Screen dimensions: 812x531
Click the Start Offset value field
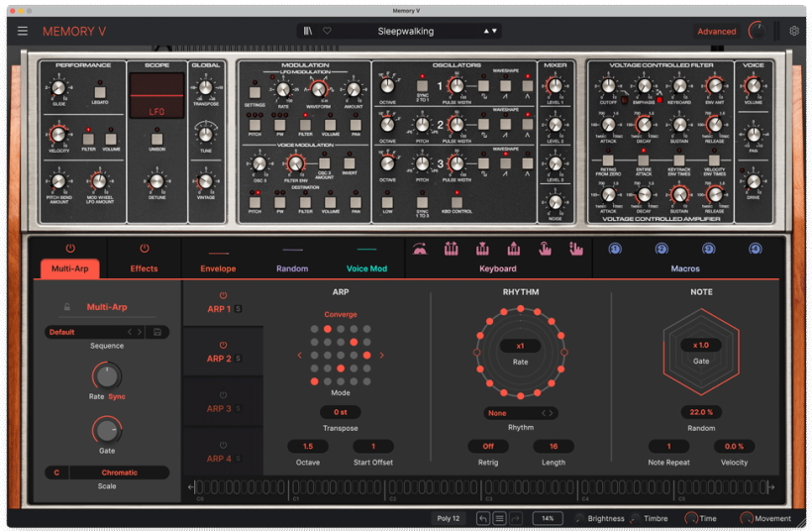pyautogui.click(x=373, y=446)
